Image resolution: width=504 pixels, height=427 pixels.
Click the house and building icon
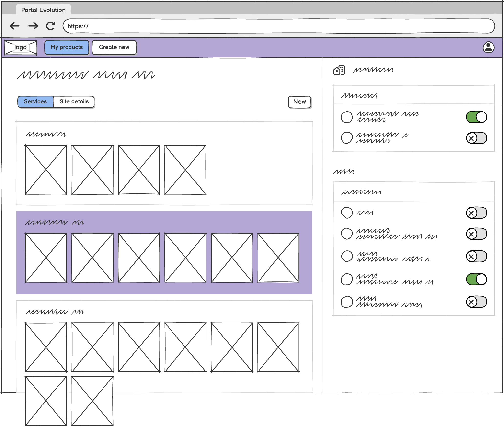(x=339, y=70)
